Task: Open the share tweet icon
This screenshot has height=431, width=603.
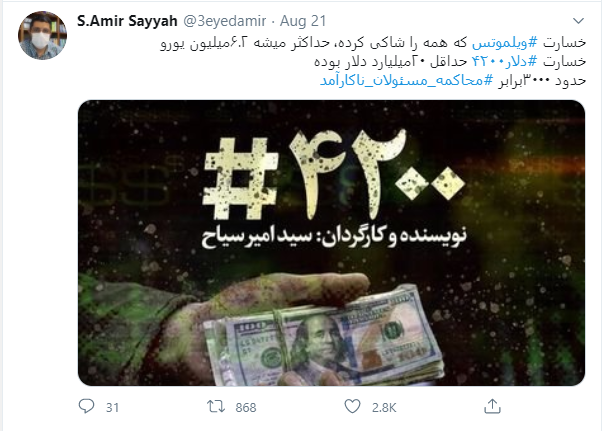Action: point(492,406)
